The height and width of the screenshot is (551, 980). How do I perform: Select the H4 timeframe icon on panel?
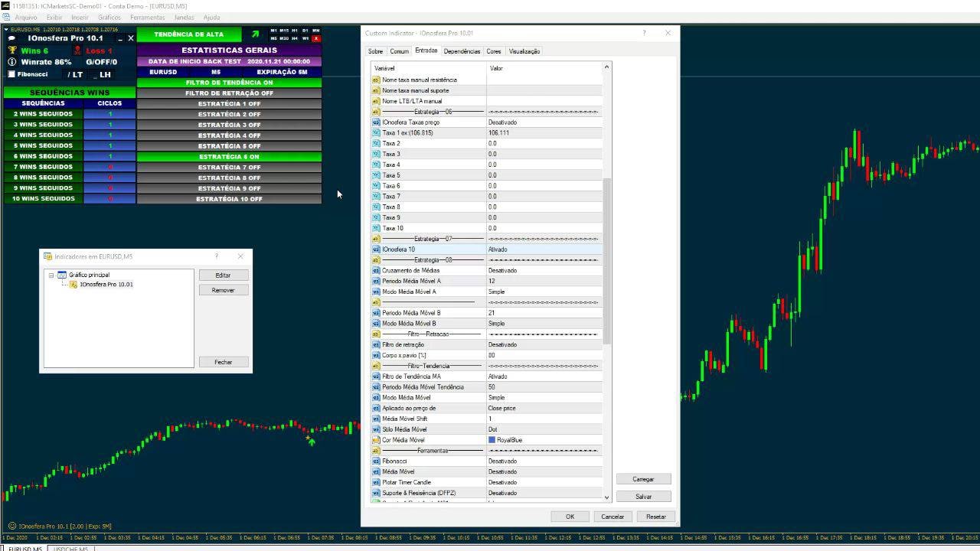click(295, 38)
